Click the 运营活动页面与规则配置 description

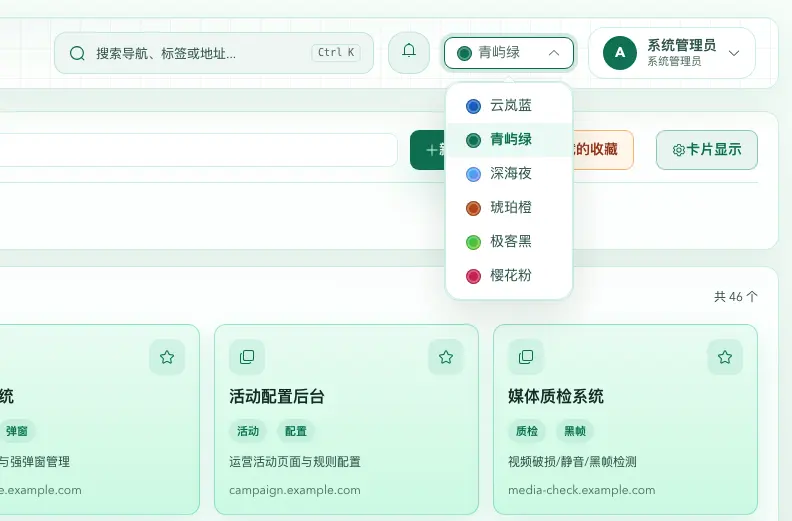[294, 462]
